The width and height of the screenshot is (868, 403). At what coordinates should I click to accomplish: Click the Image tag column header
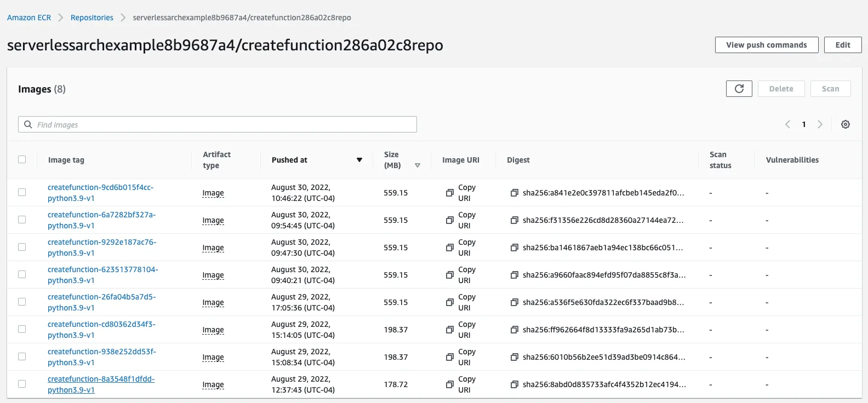[66, 160]
